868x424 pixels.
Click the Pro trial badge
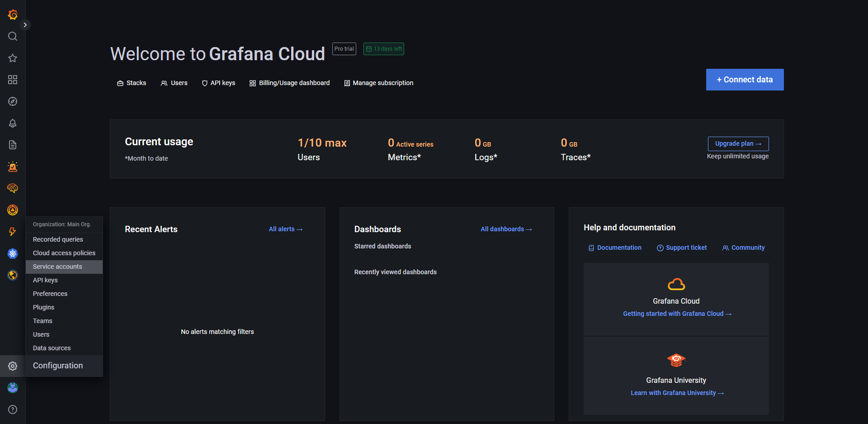pos(344,49)
